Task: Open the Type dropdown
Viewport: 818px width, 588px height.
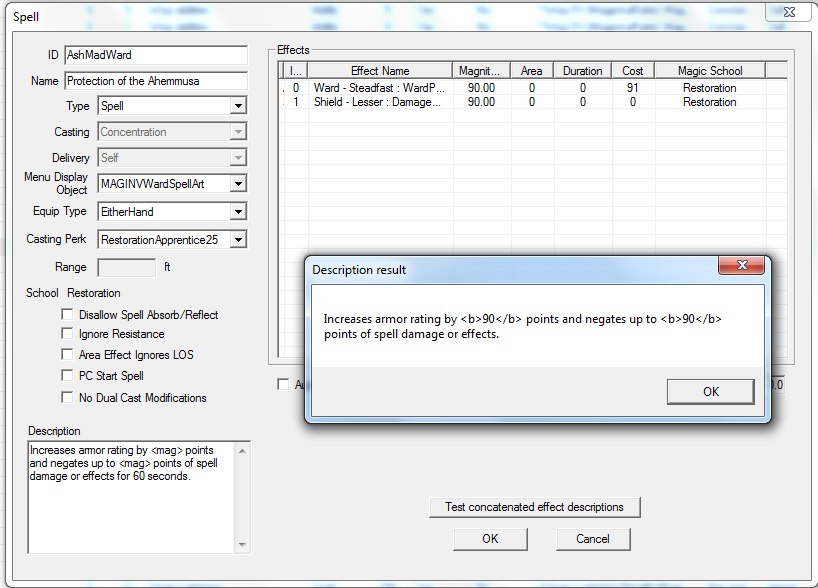Action: (238, 106)
